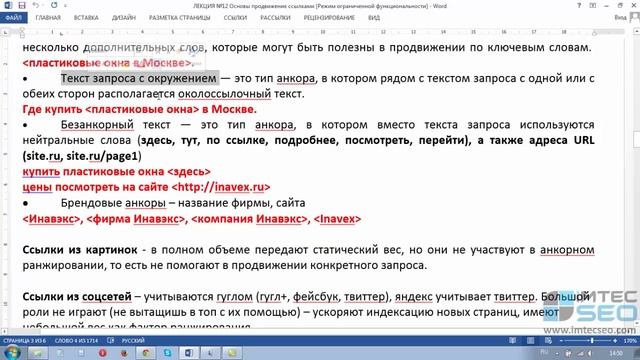Click the scroll up arrow of vertical scrollbar
Image resolution: width=640 pixels, height=360 pixels.
tap(636, 31)
